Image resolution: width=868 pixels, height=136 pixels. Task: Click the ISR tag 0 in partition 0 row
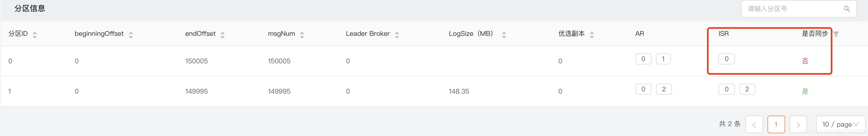[x=726, y=59]
